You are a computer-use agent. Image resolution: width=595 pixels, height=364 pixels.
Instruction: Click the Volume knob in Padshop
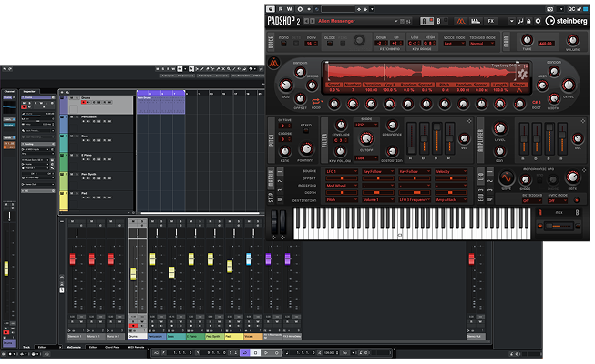pyautogui.click(x=572, y=40)
